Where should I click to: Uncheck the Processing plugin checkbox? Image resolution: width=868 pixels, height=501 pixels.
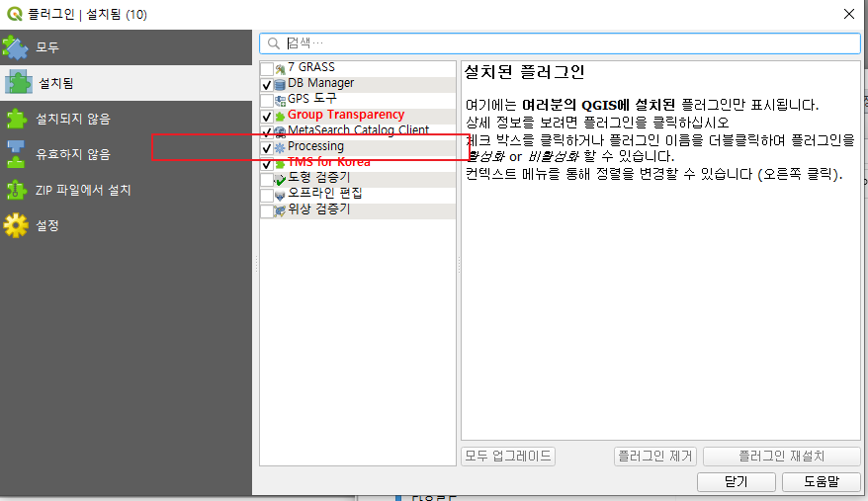pos(267,148)
